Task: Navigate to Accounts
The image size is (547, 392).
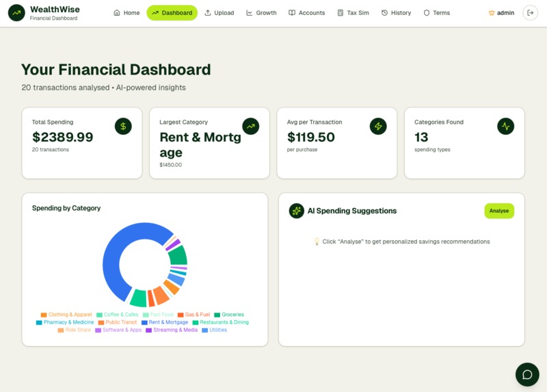Action: coord(306,13)
